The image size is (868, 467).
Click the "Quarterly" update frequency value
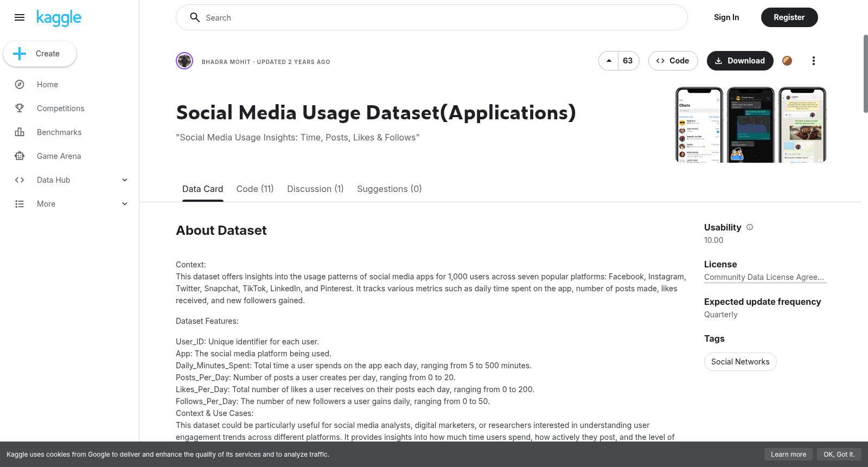click(721, 315)
